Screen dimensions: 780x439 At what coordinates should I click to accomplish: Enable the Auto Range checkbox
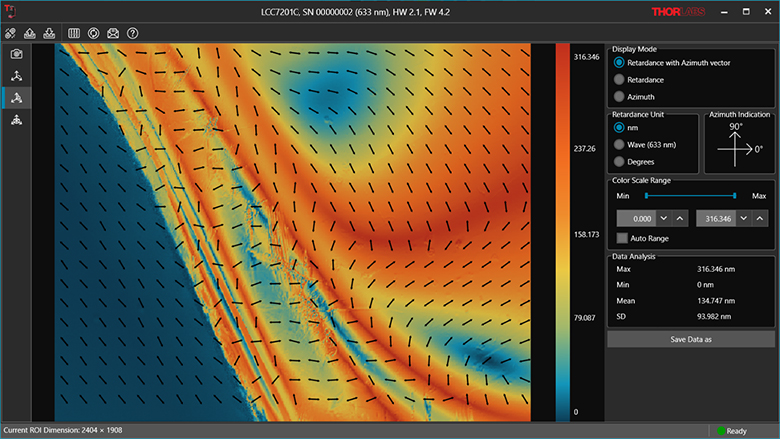click(x=622, y=238)
